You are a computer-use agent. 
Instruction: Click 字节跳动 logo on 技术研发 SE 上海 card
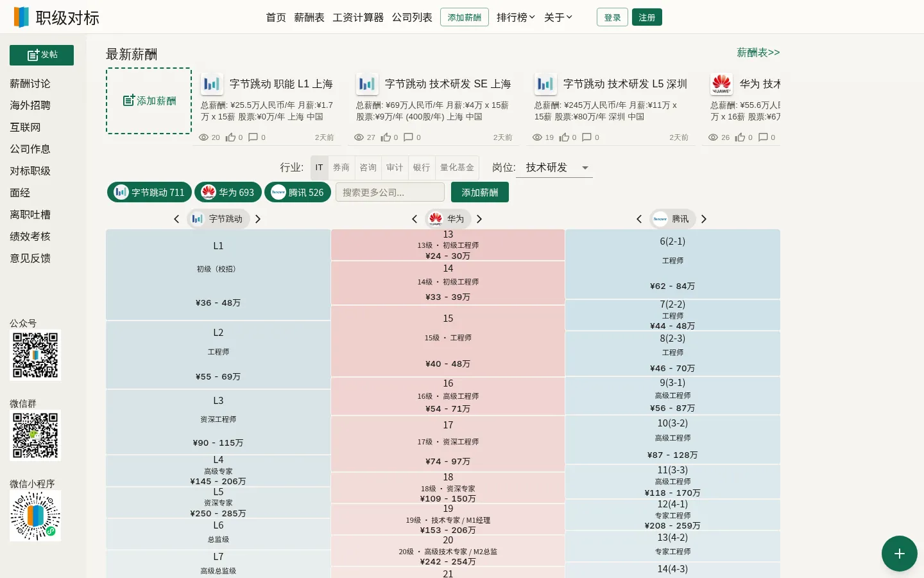368,84
